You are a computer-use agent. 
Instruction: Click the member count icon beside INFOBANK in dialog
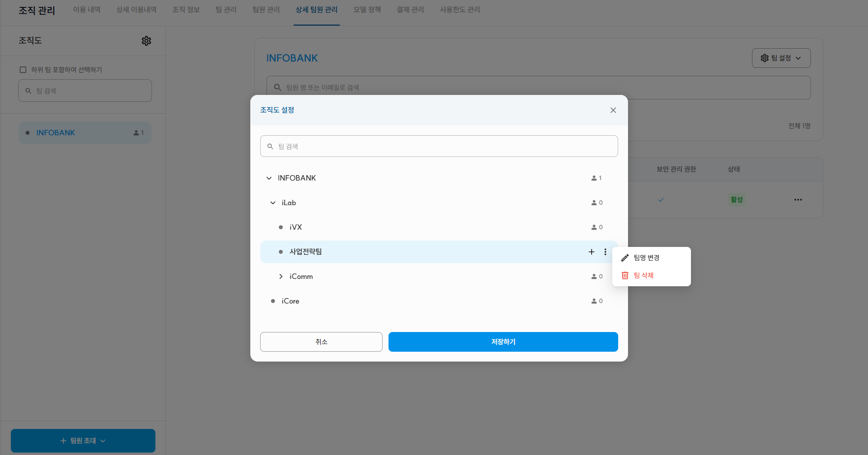[594, 178]
